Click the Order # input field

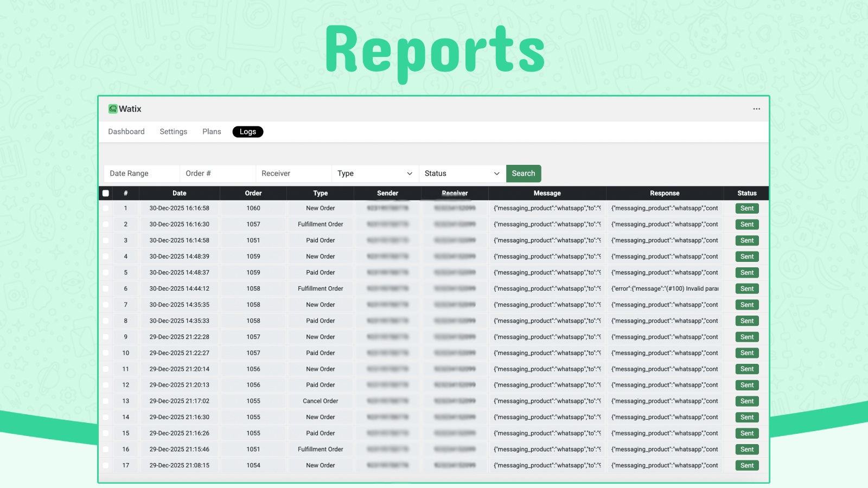coord(217,174)
